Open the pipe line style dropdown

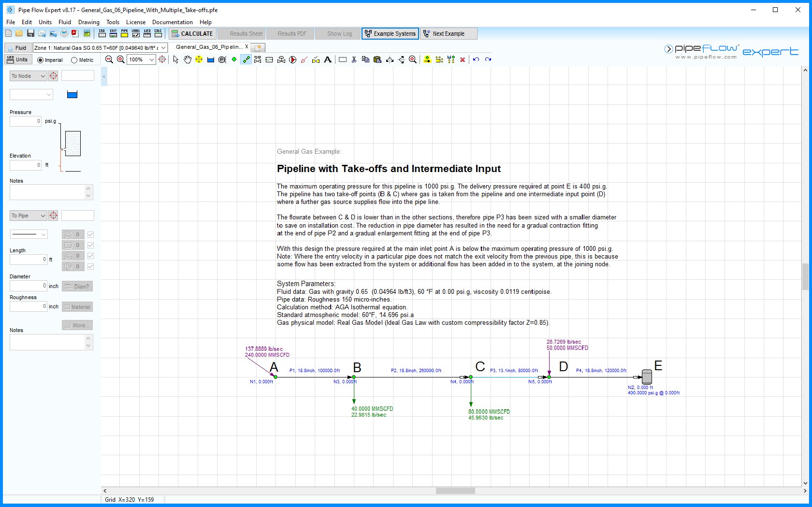[29, 234]
